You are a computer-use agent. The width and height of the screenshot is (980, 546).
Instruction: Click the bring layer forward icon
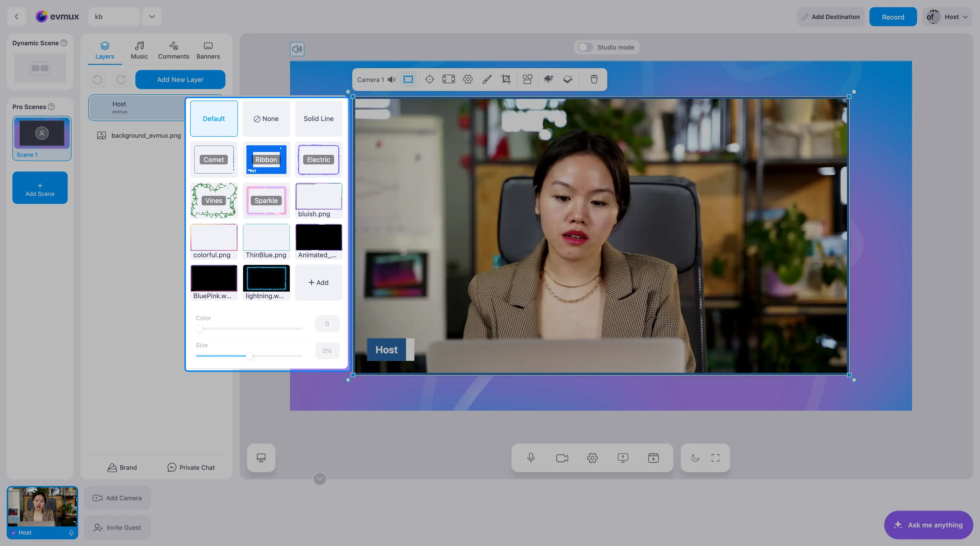coord(549,80)
